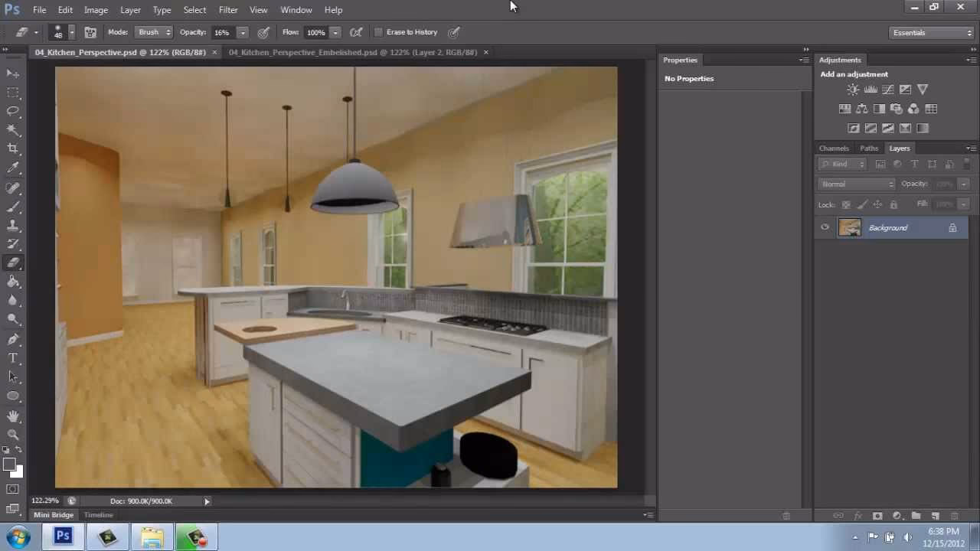The width and height of the screenshot is (980, 551).
Task: Add a Brightness/Contrast adjustment
Action: 852,89
